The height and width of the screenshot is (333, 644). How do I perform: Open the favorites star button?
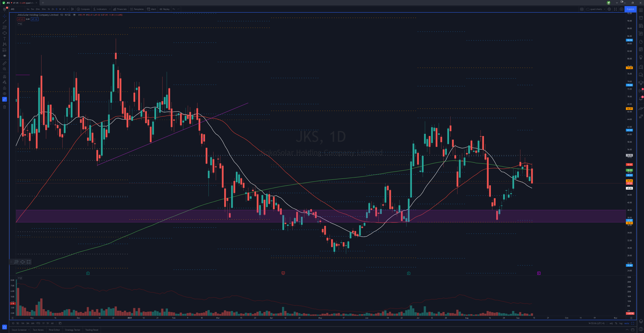point(4,327)
